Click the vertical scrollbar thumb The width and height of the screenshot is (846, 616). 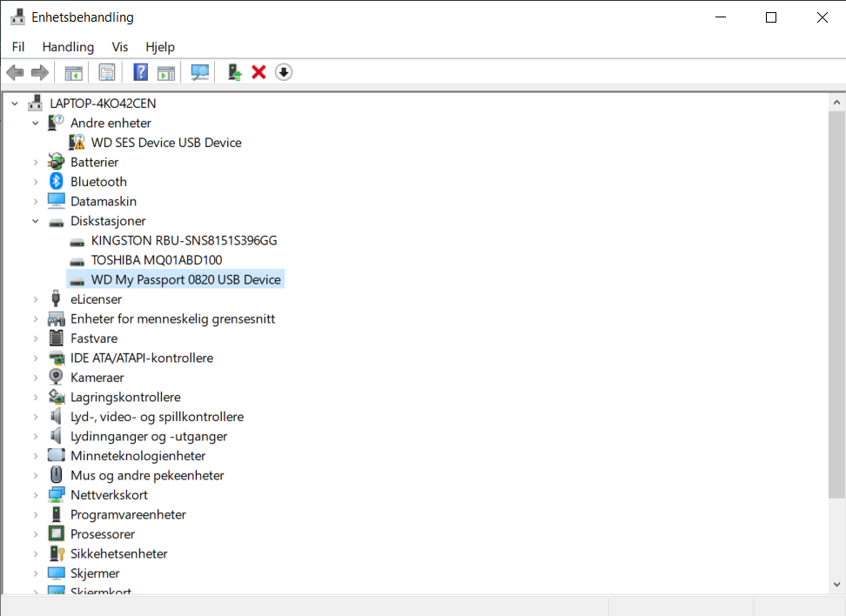[x=836, y=305]
